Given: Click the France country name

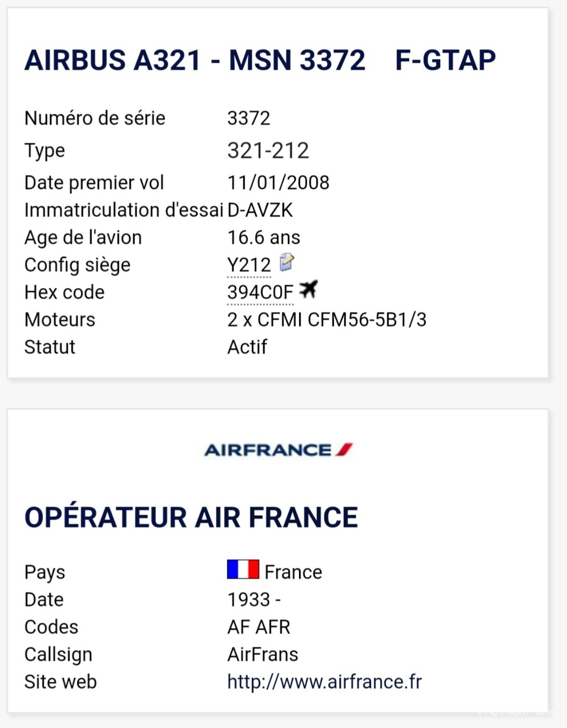Looking at the screenshot, I should pos(293,572).
